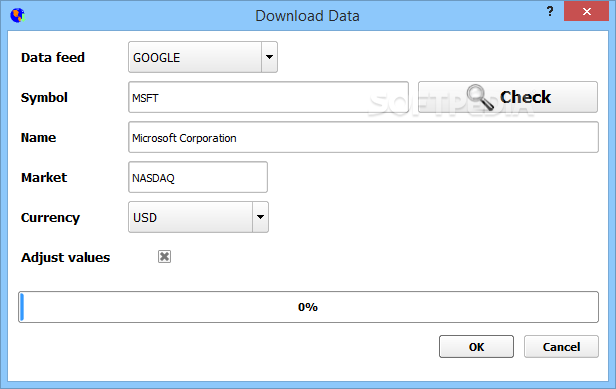
Task: Open the Data feed GOOGLE dropdown
Action: [x=203, y=57]
